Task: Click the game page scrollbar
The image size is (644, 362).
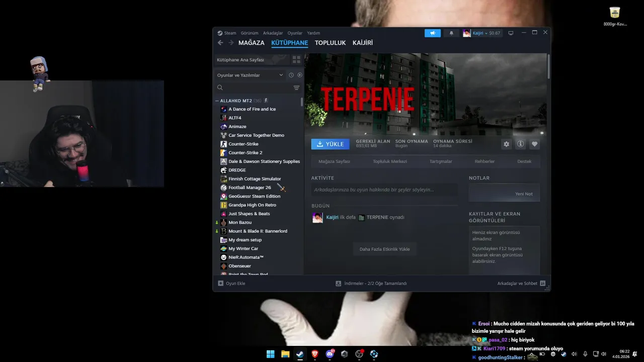Action: tap(548, 66)
